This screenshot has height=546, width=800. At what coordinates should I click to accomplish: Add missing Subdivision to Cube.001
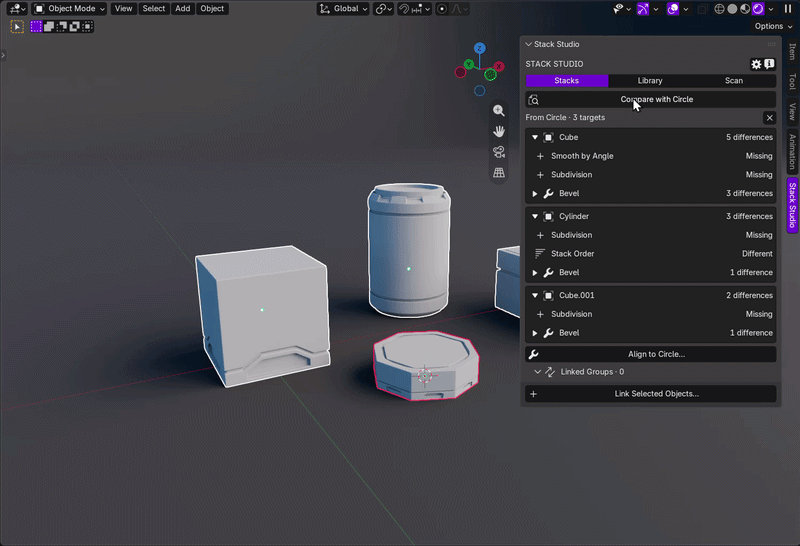tap(540, 314)
